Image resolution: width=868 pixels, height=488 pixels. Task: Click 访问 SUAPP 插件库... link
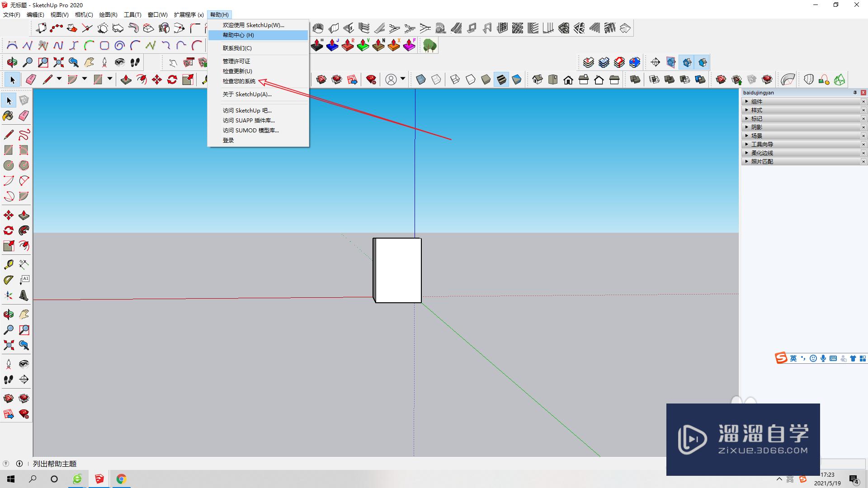[x=258, y=121]
